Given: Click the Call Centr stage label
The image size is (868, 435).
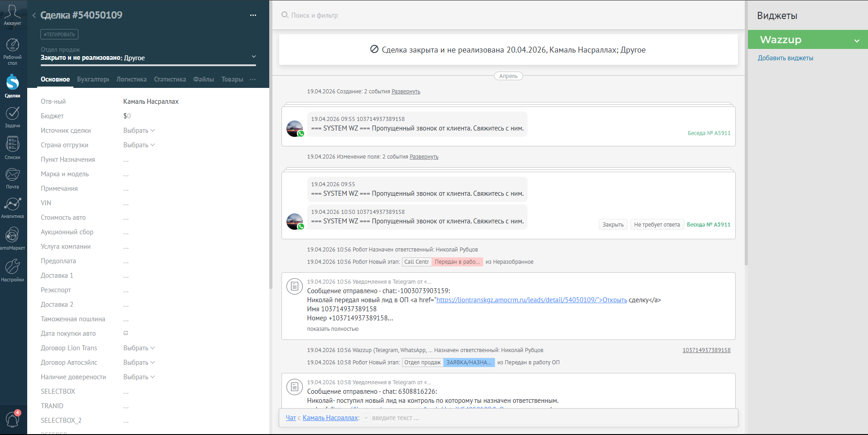Looking at the screenshot, I should pos(417,262).
